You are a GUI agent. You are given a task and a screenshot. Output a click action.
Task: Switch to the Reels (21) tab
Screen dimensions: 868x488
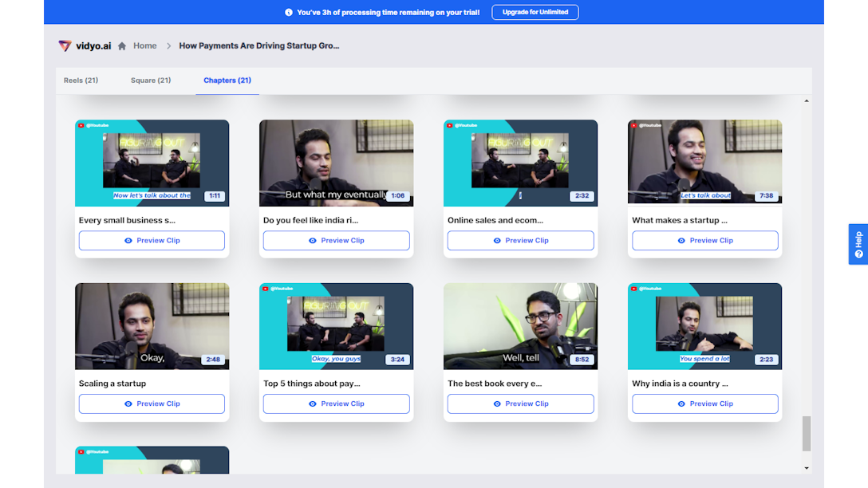(x=80, y=81)
